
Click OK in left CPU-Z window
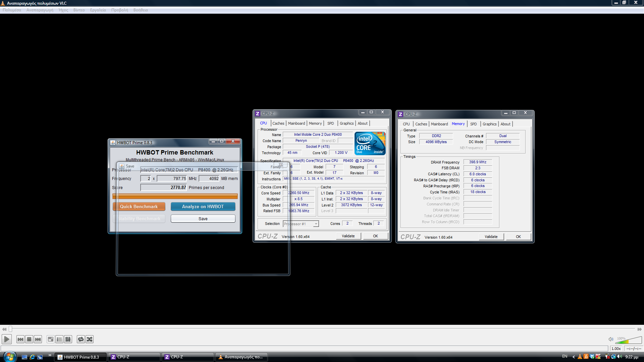[x=375, y=236]
